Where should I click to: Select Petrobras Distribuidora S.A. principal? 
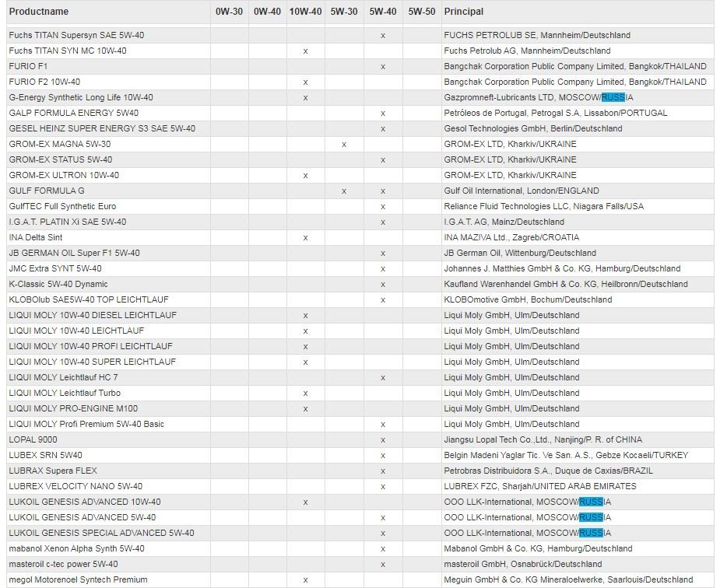pos(548,472)
